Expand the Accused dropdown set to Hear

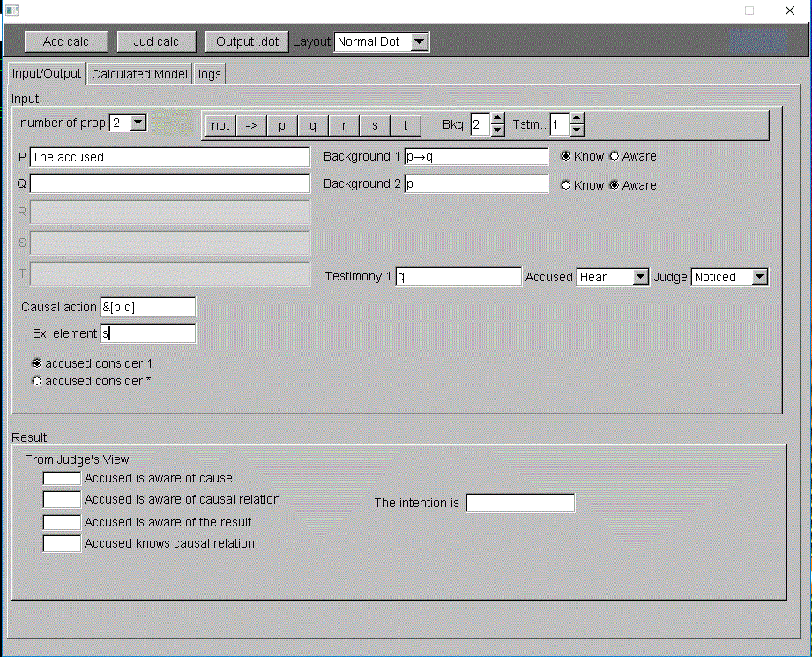click(640, 277)
